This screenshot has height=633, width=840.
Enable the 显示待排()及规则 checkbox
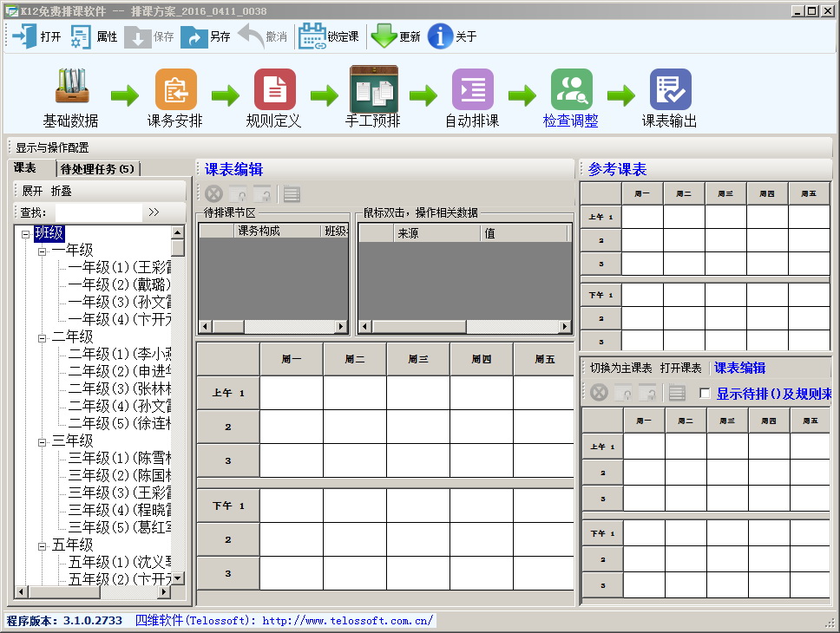coord(705,394)
